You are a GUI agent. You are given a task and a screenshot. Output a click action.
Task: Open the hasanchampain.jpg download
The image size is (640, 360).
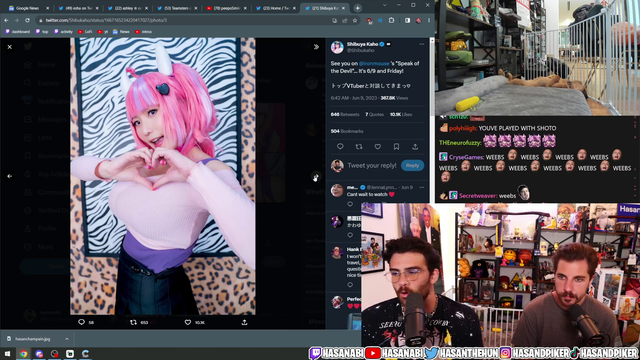(x=33, y=339)
